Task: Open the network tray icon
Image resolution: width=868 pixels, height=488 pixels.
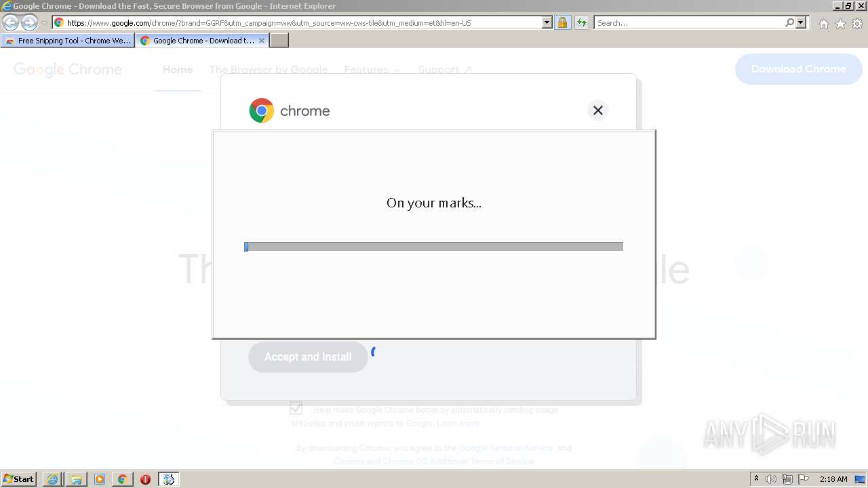Action: pyautogui.click(x=787, y=479)
